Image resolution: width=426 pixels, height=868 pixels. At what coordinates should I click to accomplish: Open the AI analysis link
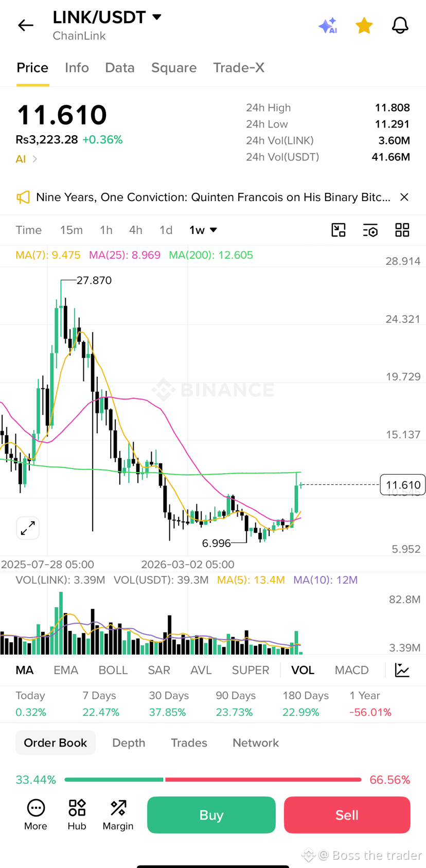[26, 159]
